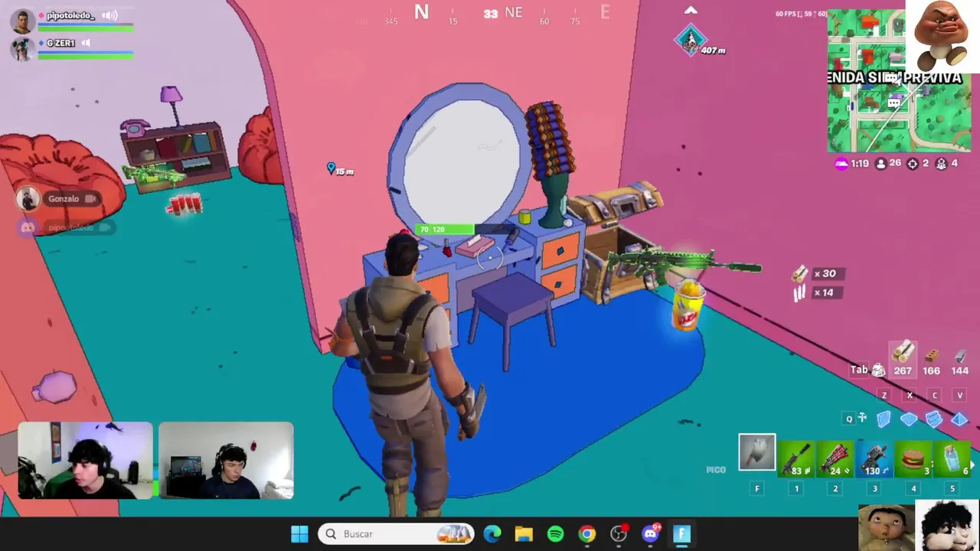Image resolution: width=980 pixels, height=551 pixels.
Task: Open the Windows Start menu
Action: (x=299, y=533)
